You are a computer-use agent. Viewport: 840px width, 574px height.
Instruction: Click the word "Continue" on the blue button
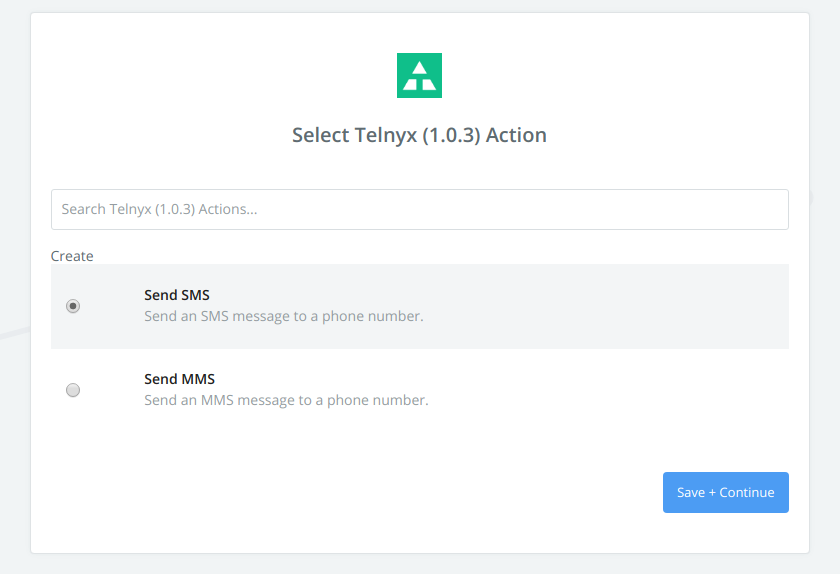(747, 493)
